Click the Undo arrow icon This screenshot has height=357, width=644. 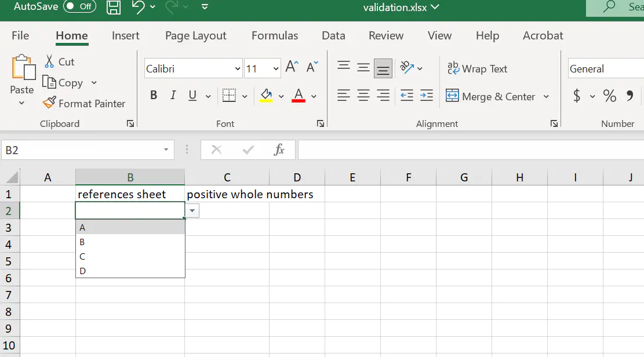[138, 7]
